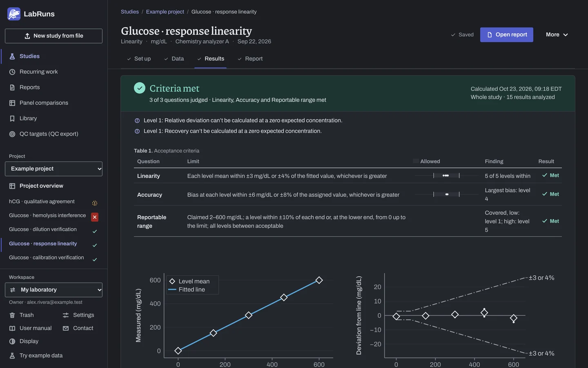588x368 pixels.
Task: Open the Example project dropdown
Action: (53, 169)
